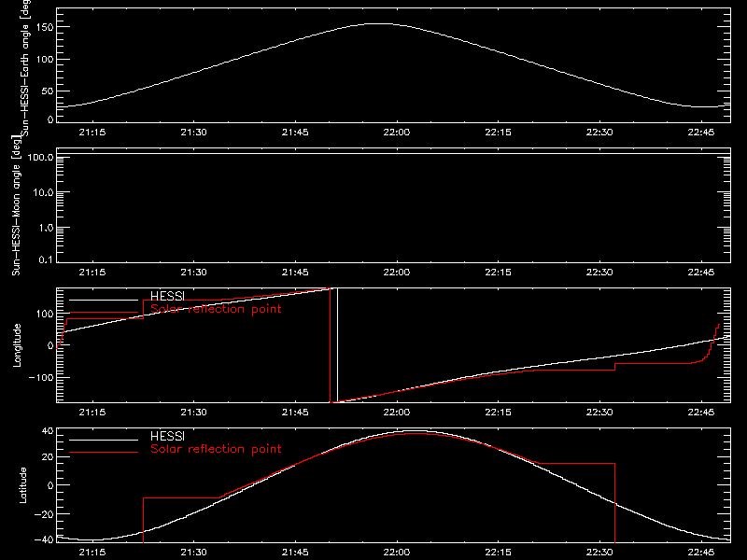Click "22:45" time label under Earth angle plot
Viewport: 747px width, 560px height.
701,133
